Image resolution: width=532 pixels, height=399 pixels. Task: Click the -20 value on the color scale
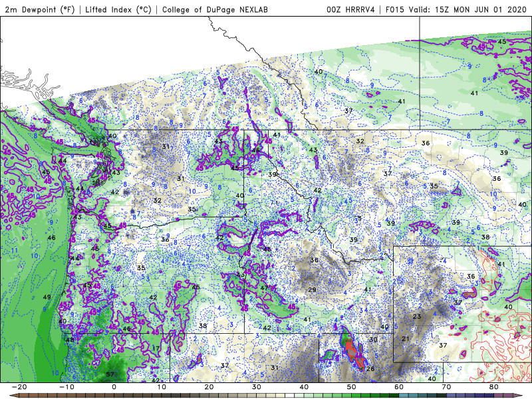pyautogui.click(x=19, y=387)
